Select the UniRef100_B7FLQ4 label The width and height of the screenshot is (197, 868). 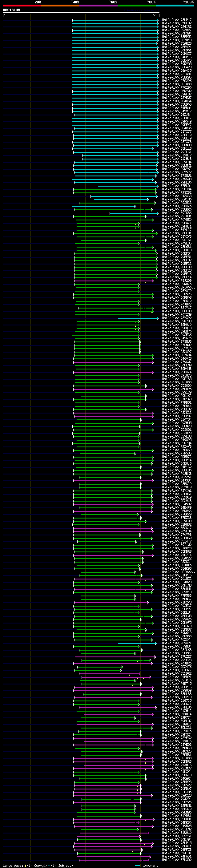(x=176, y=186)
